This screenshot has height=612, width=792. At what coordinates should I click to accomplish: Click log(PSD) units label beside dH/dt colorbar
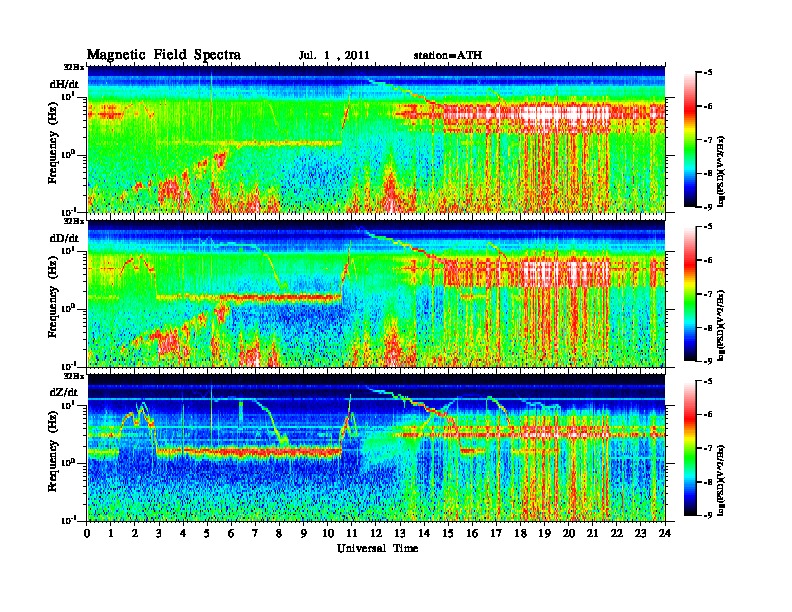pyautogui.click(x=721, y=171)
